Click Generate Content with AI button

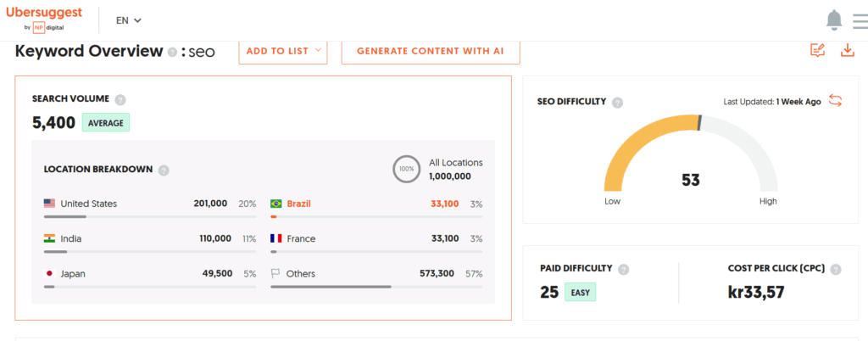click(x=430, y=51)
